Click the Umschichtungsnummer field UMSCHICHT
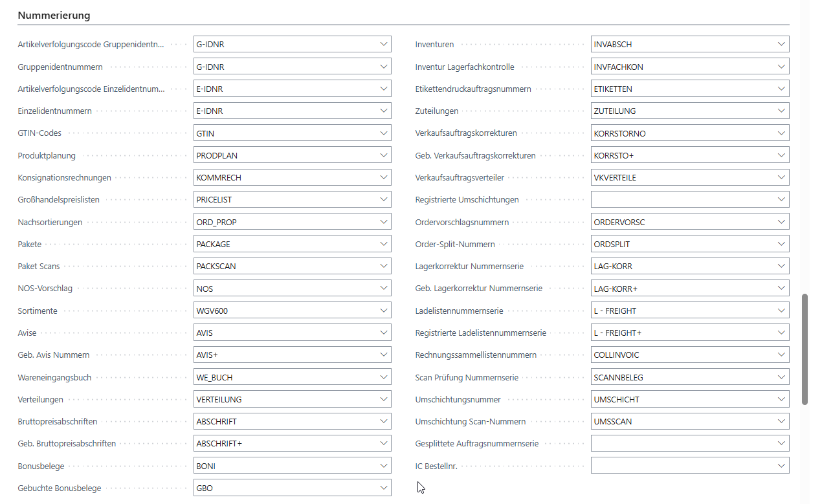 [x=683, y=399]
